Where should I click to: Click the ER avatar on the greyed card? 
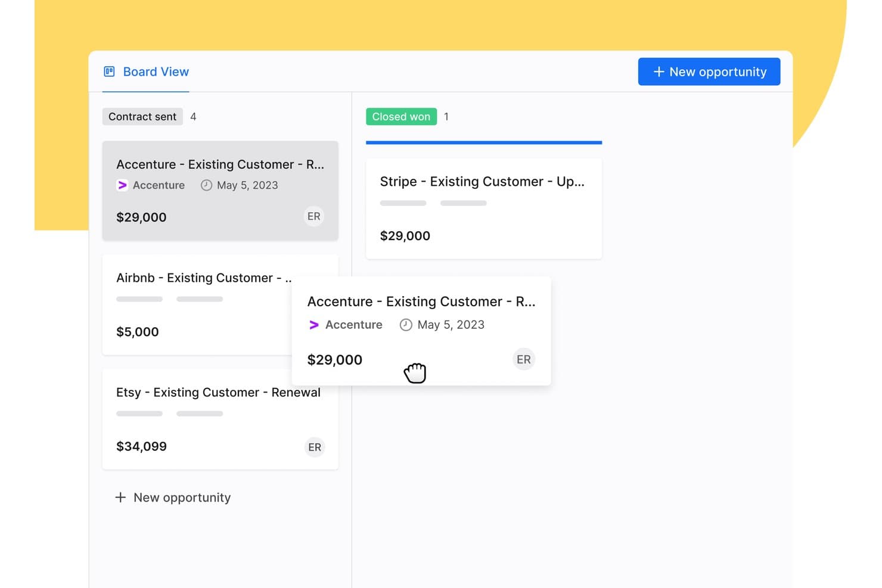coord(314,216)
